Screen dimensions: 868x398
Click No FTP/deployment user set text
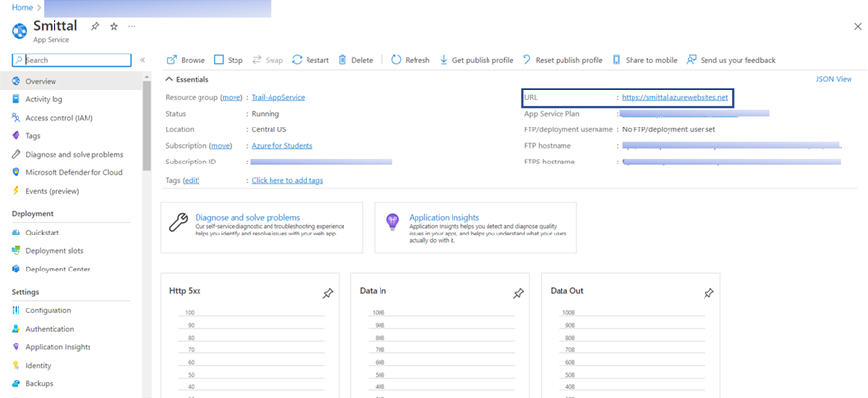coord(669,129)
